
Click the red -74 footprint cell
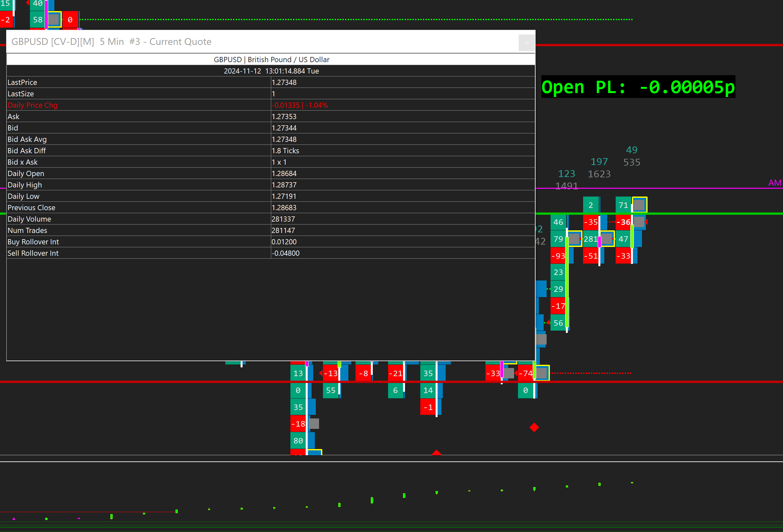(525, 373)
